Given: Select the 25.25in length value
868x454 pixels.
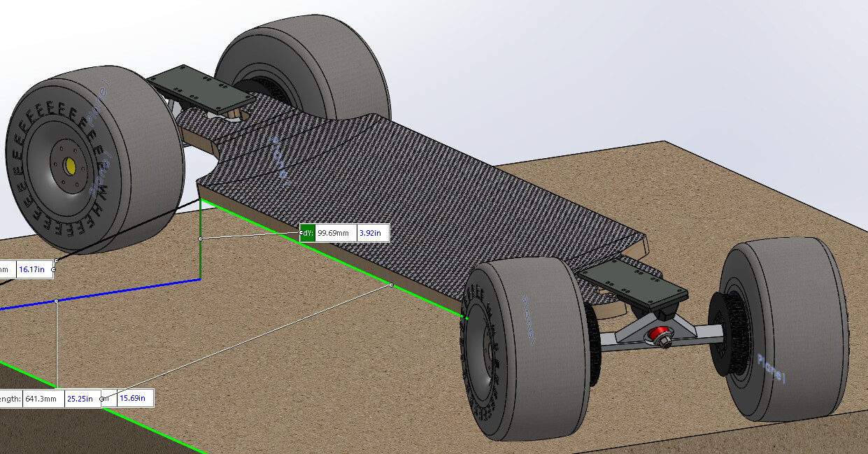Looking at the screenshot, I should click(x=82, y=399).
